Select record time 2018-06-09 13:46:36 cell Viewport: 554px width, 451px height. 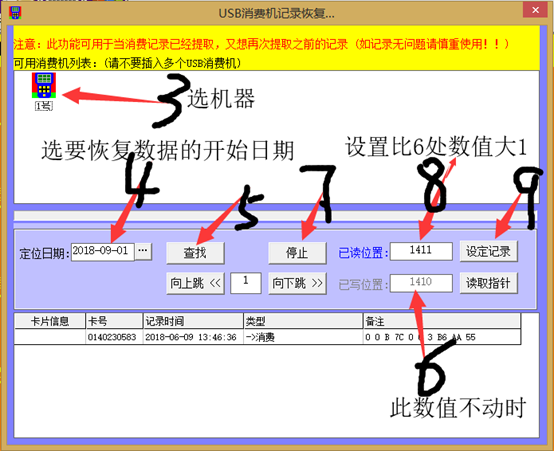[x=193, y=337]
